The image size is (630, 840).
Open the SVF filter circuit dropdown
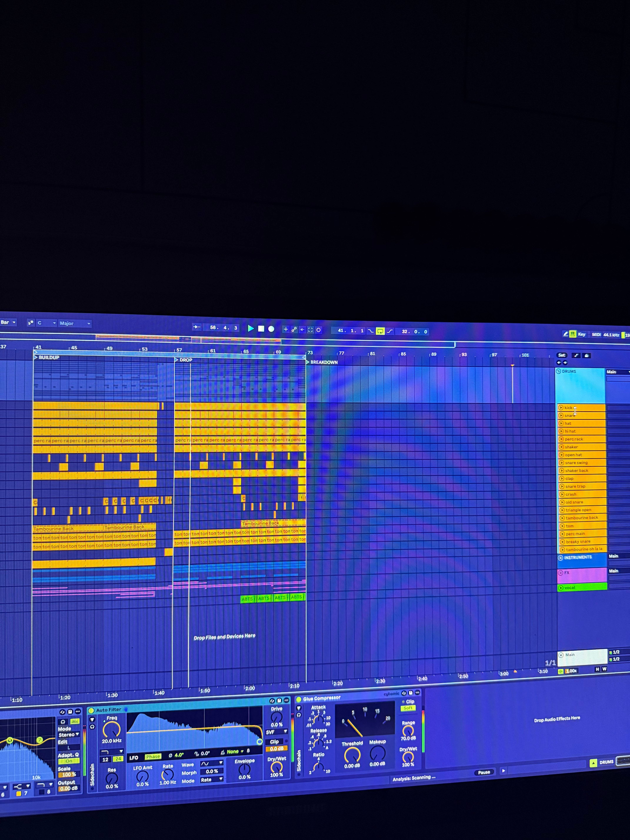point(276,732)
